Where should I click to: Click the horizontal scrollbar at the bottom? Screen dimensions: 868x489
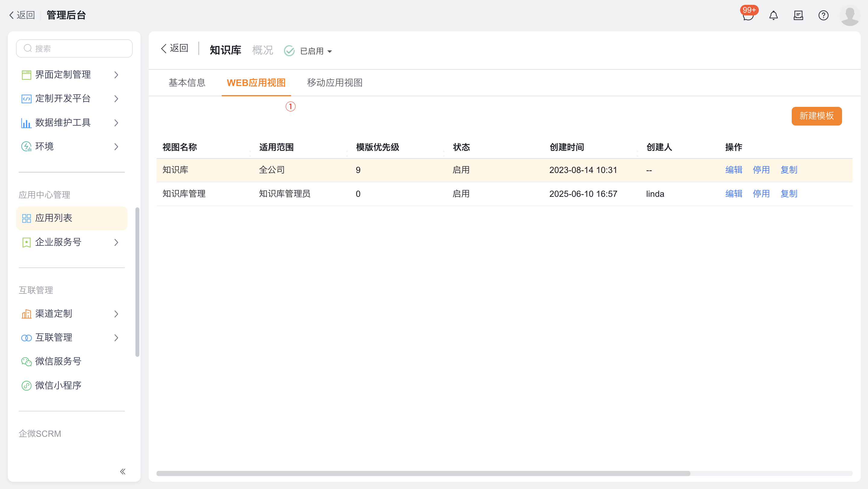(x=423, y=473)
